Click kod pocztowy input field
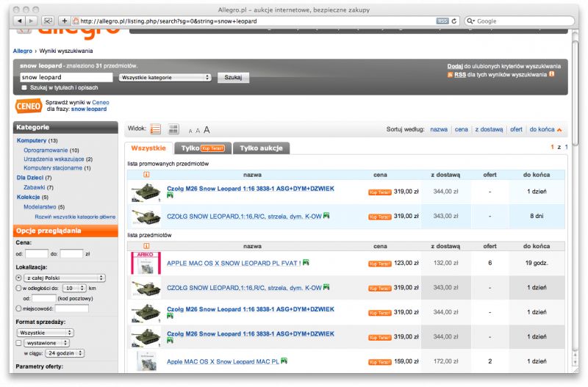 44,298
